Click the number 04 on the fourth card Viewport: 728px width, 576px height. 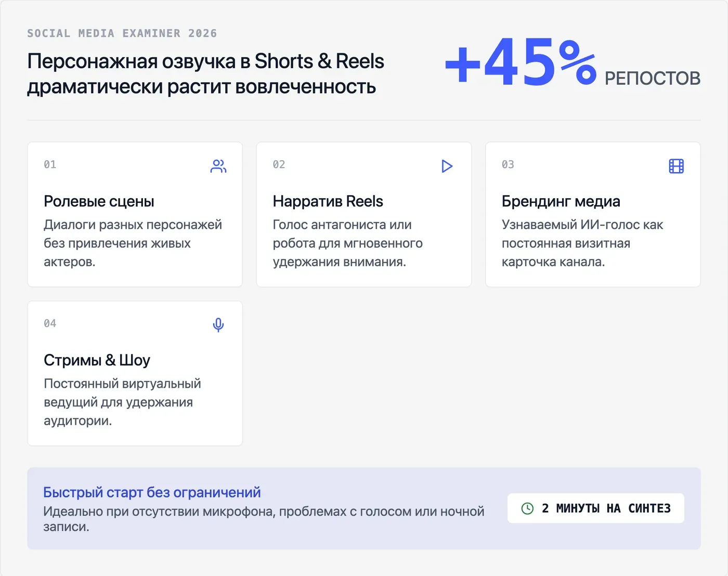[50, 323]
